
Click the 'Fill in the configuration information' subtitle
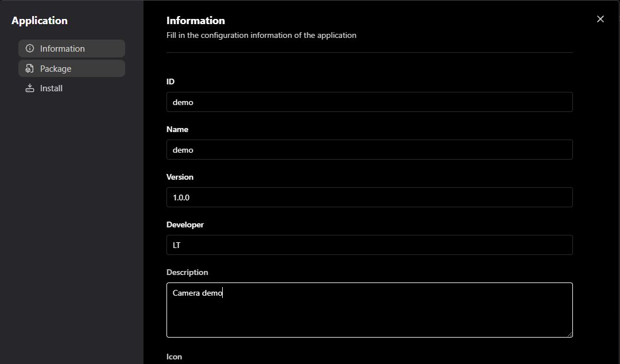(x=261, y=35)
